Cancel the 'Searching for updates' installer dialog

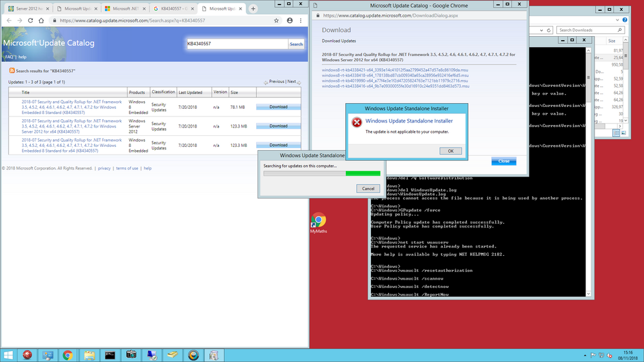pos(368,189)
